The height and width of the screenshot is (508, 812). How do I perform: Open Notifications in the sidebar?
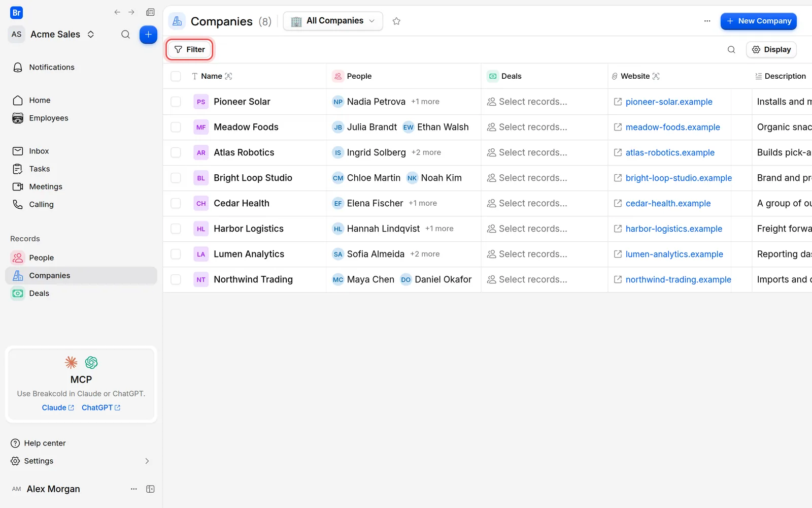[81, 67]
